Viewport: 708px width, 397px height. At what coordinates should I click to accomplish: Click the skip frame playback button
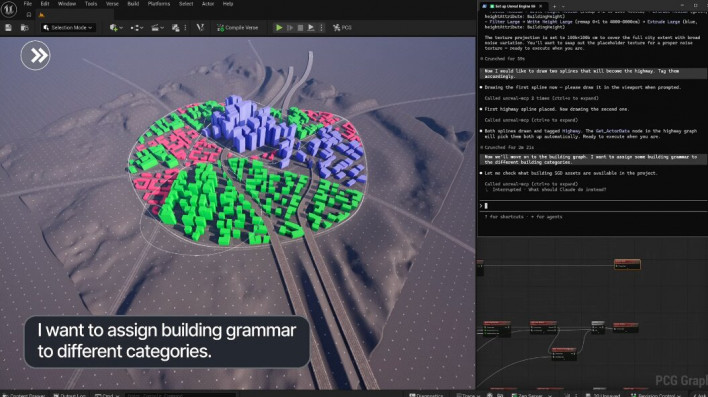pyautogui.click(x=290, y=28)
